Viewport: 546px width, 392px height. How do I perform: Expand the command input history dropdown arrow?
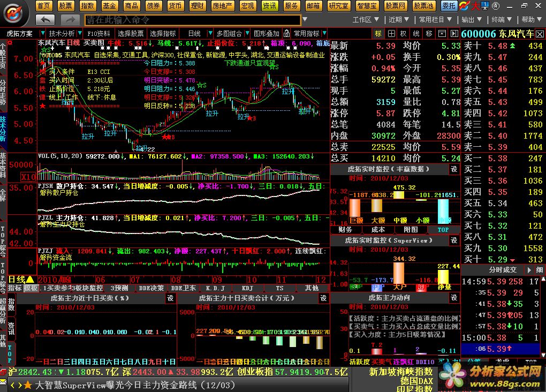pyautogui.click(x=305, y=19)
